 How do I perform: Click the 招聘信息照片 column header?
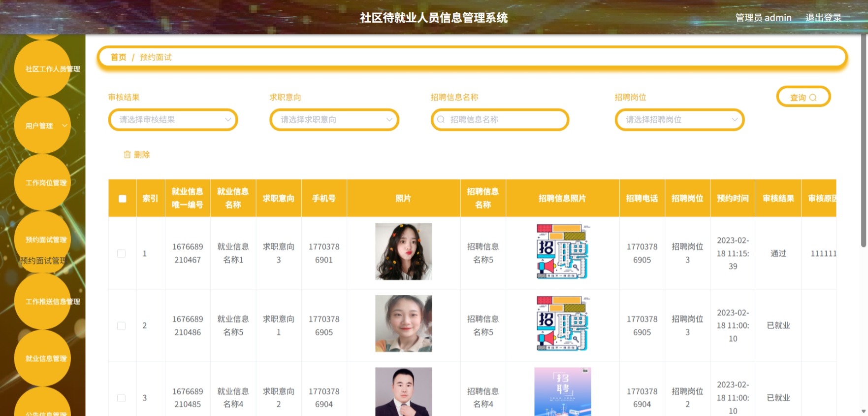click(563, 198)
